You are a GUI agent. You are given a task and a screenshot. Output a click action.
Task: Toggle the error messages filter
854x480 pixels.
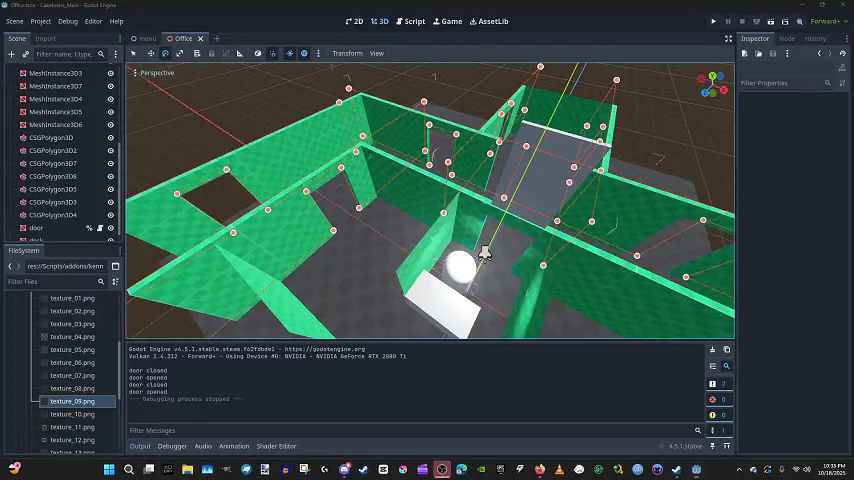point(718,399)
